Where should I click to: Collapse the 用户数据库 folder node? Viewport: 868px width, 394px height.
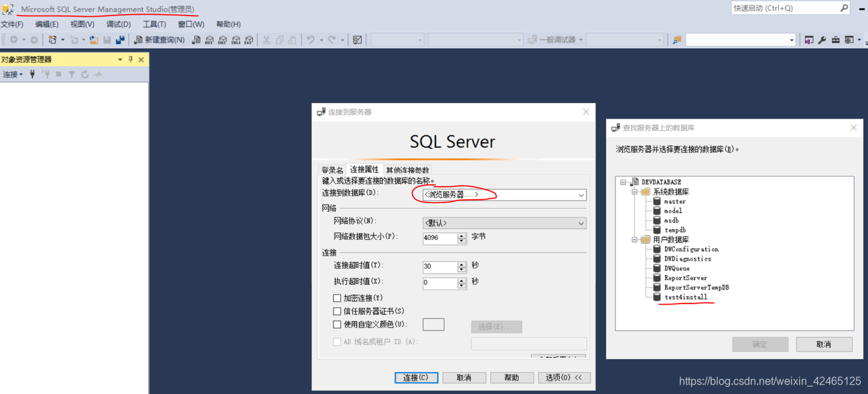pos(634,239)
